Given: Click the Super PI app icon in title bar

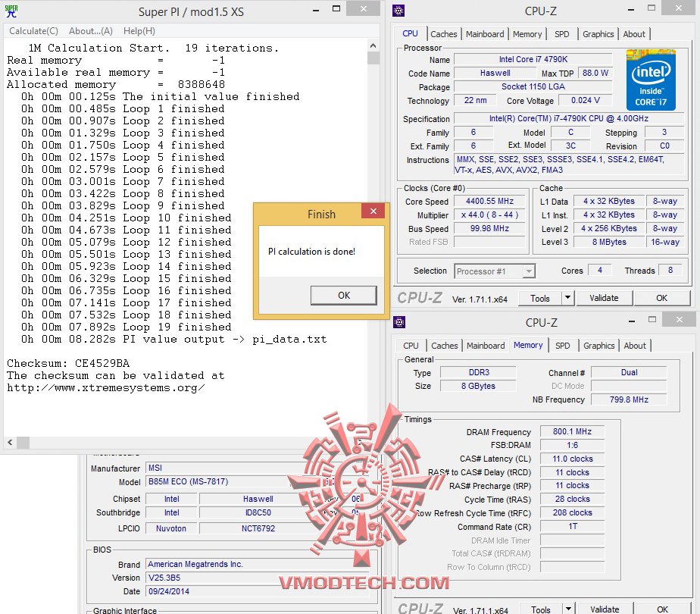Looking at the screenshot, I should 11,11.
